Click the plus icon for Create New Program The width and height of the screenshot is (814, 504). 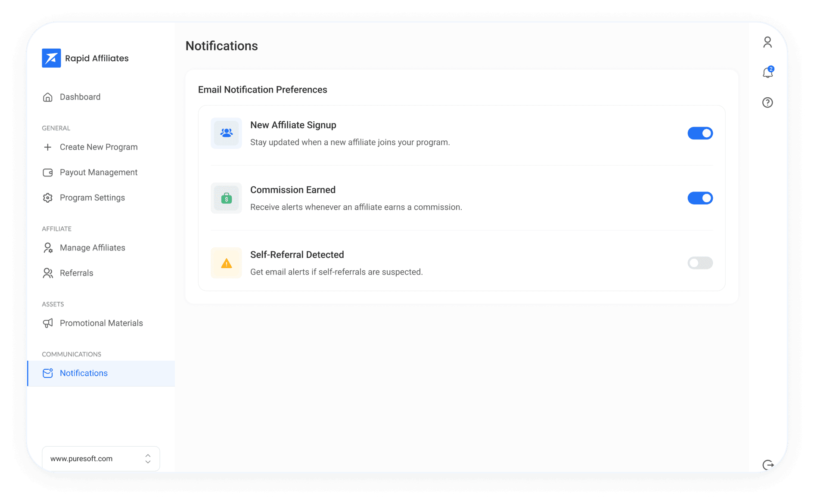pyautogui.click(x=48, y=147)
